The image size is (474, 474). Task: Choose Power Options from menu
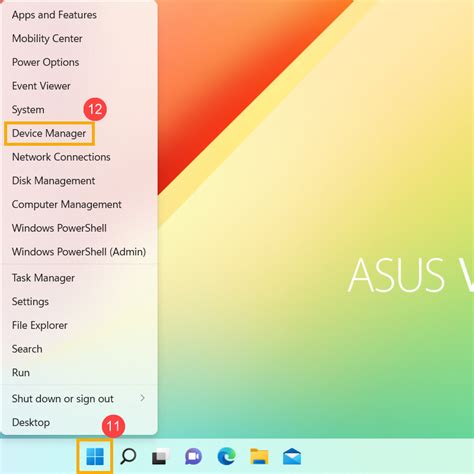[79, 62]
